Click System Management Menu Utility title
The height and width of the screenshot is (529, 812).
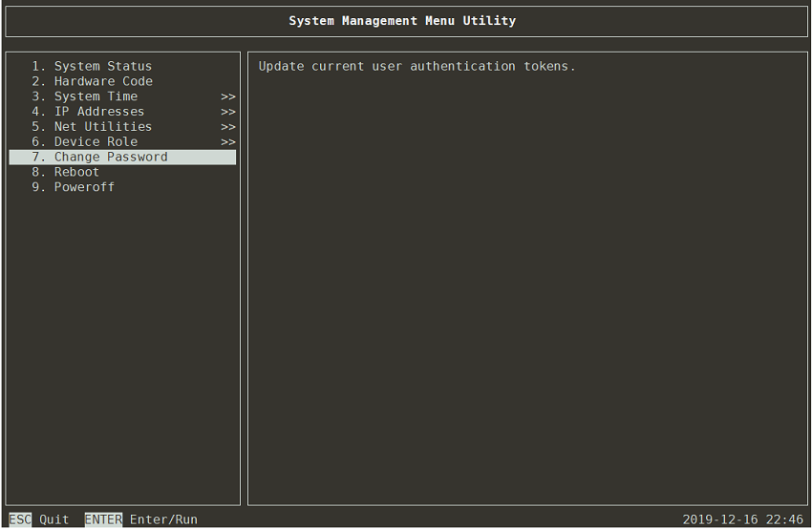402,21
